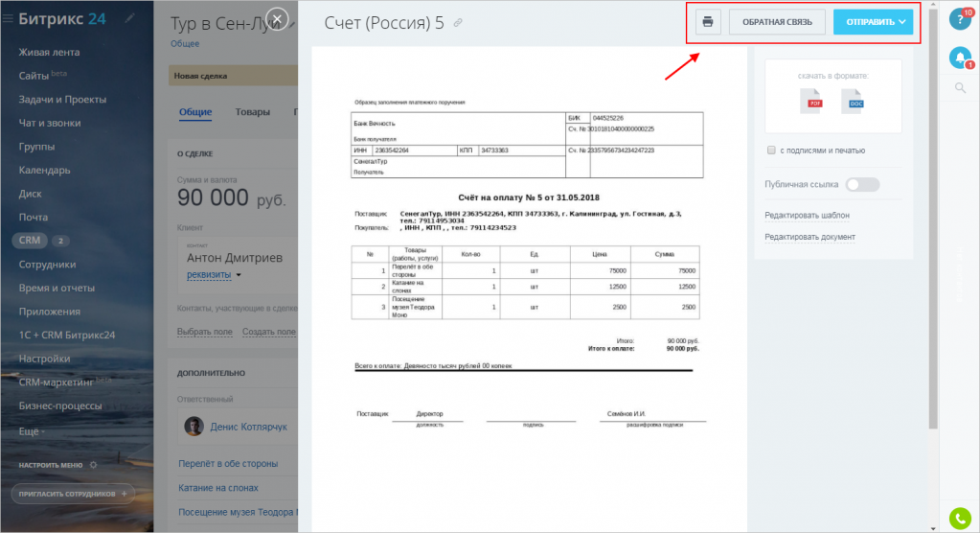Image resolution: width=980 pixels, height=533 pixels.
Task: Open the Денис Котлярчук profile link
Action: coord(248,427)
